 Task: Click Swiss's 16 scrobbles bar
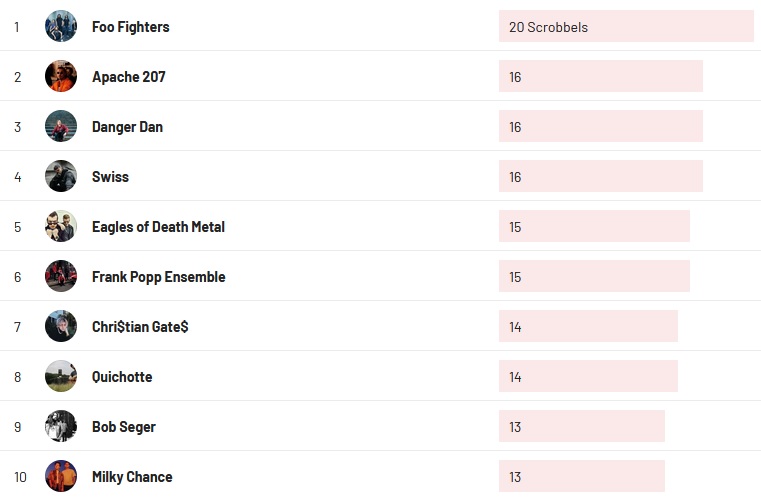point(600,177)
